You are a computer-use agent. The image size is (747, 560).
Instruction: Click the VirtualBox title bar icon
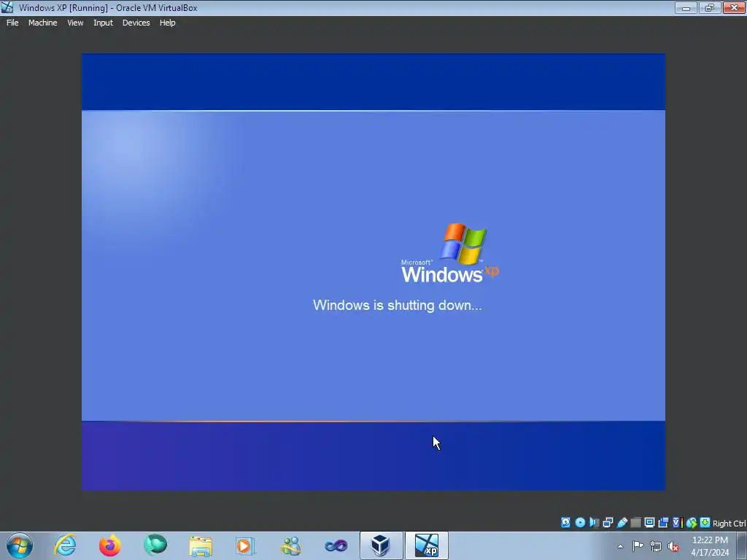(x=7, y=7)
